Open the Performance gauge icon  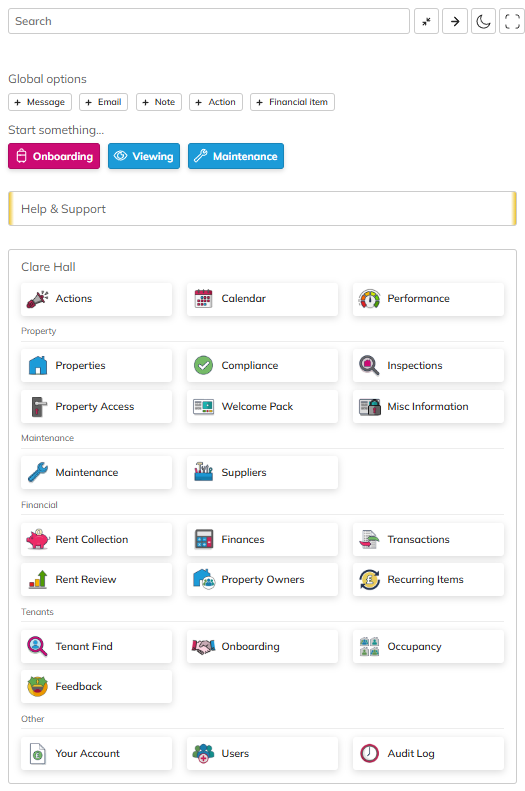coord(369,299)
